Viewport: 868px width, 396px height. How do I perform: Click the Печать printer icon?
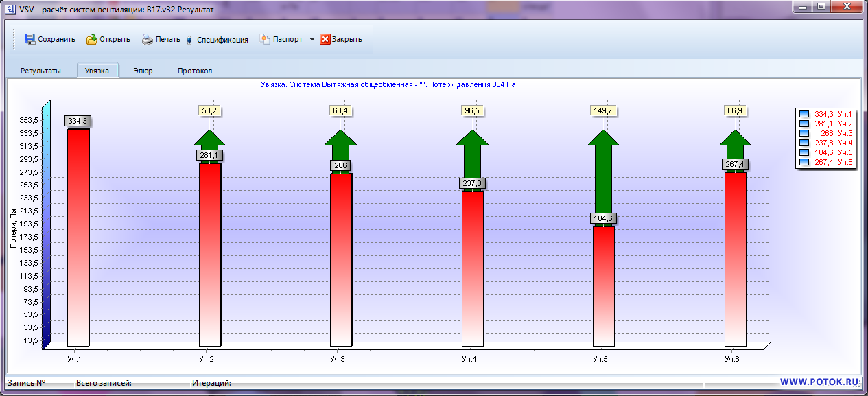(x=148, y=39)
